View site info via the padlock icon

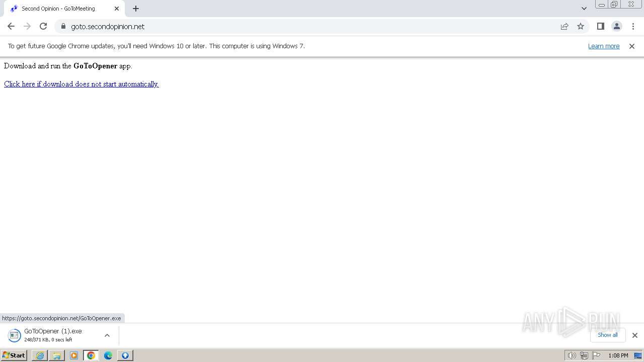63,26
